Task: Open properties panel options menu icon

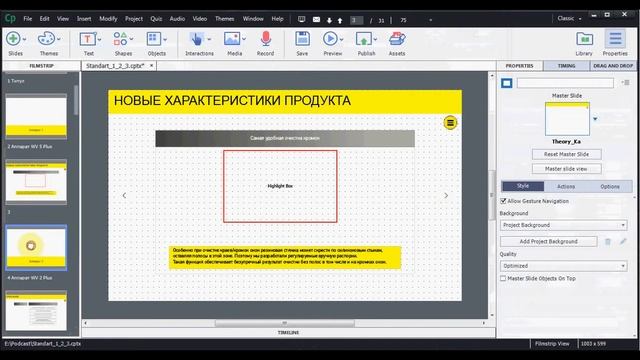Action: point(625,83)
